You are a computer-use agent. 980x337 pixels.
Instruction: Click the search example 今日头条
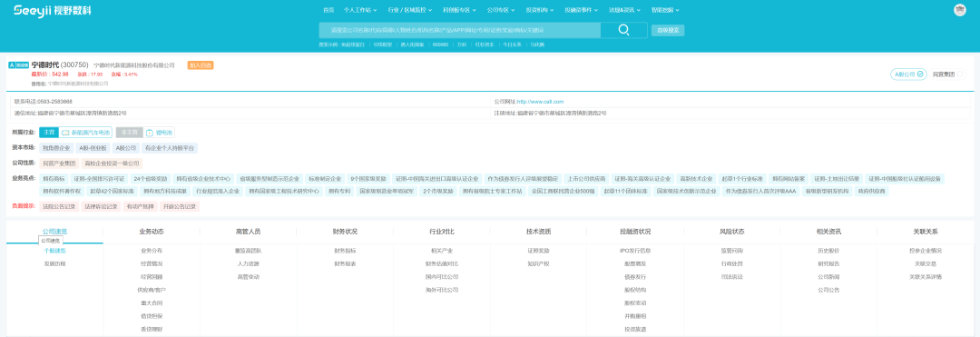click(x=513, y=45)
